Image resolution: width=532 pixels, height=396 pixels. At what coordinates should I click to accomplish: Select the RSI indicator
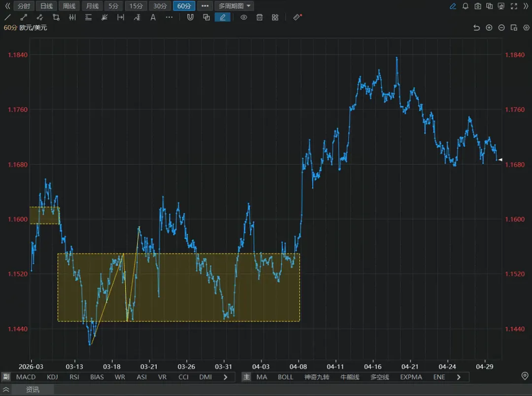pyautogui.click(x=74, y=377)
